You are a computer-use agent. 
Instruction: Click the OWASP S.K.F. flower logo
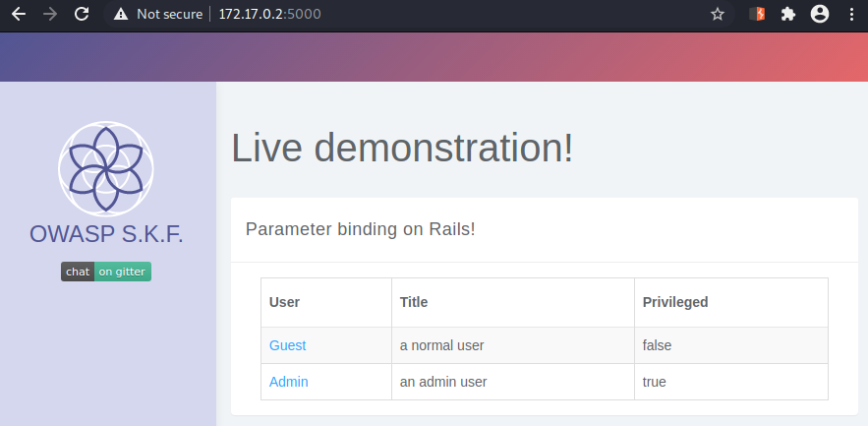click(x=106, y=168)
